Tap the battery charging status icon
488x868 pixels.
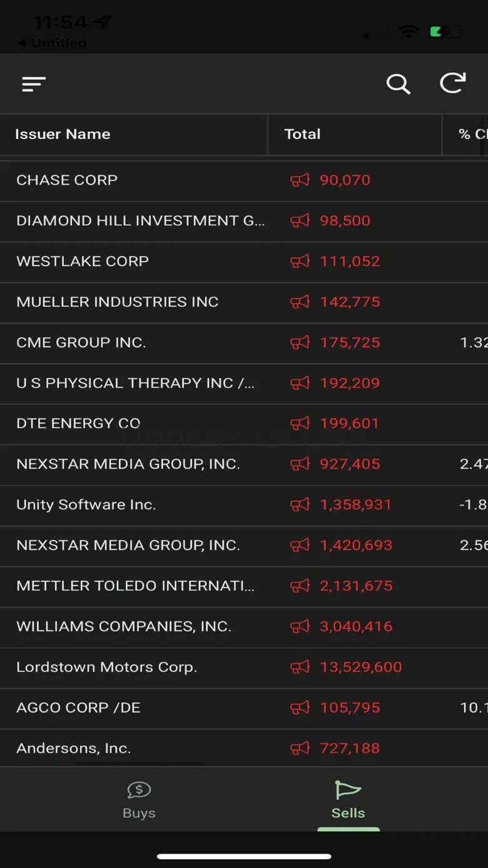coord(446,31)
